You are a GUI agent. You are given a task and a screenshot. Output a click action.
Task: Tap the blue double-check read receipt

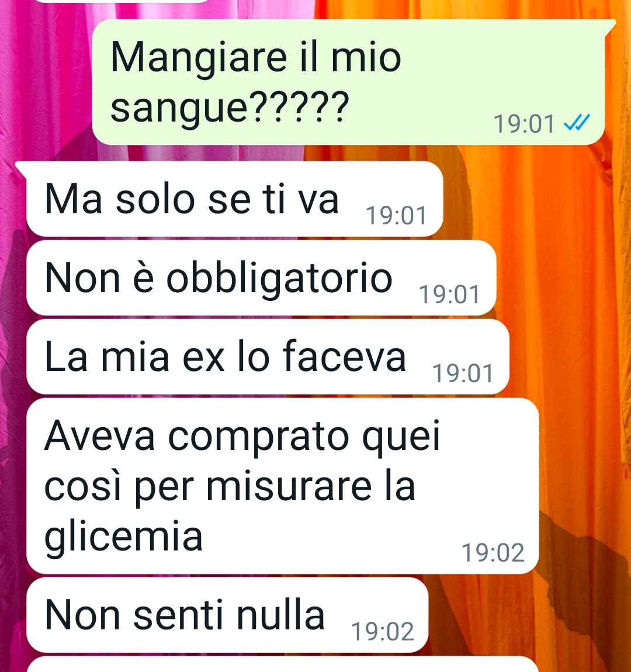point(577,123)
